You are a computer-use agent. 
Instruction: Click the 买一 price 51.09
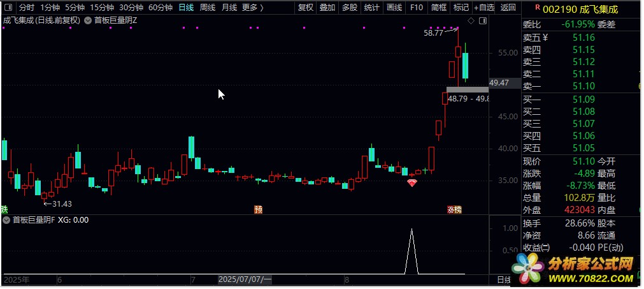click(583, 100)
